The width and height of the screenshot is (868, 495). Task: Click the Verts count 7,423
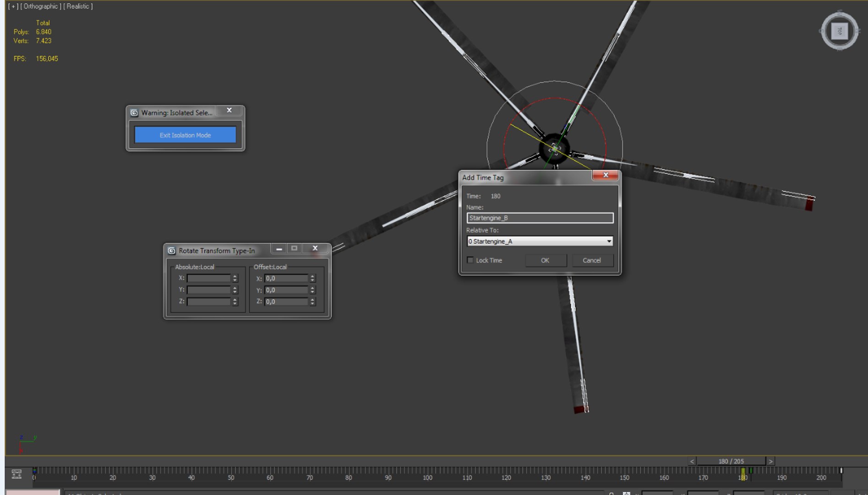click(44, 41)
